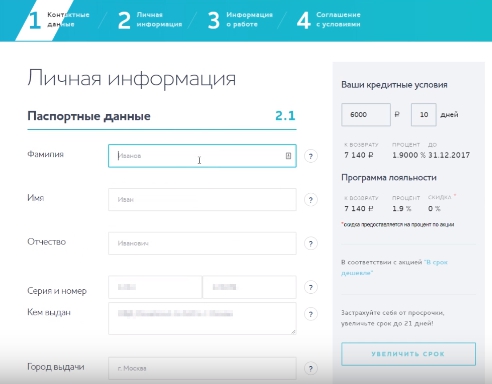This screenshot has height=384, width=492.
Task: Focus the Имя input field
Action: (202, 199)
